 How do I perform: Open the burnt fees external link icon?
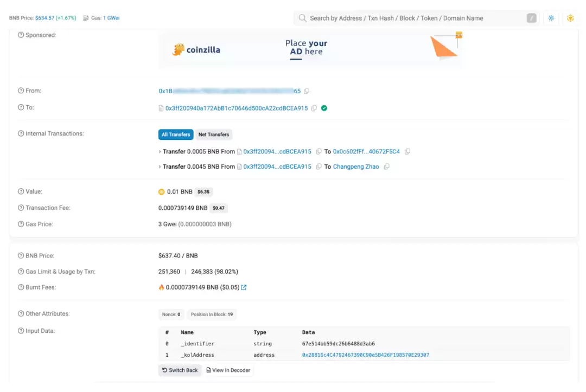(244, 287)
